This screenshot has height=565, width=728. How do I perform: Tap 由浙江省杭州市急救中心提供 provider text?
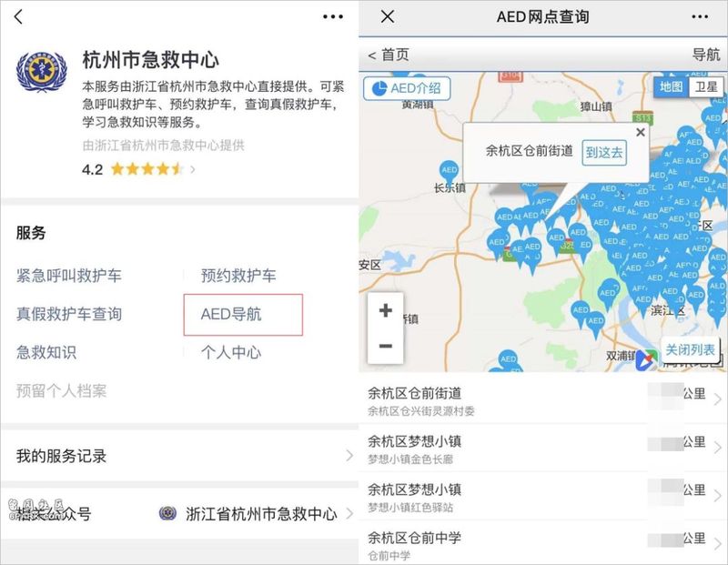(x=164, y=146)
